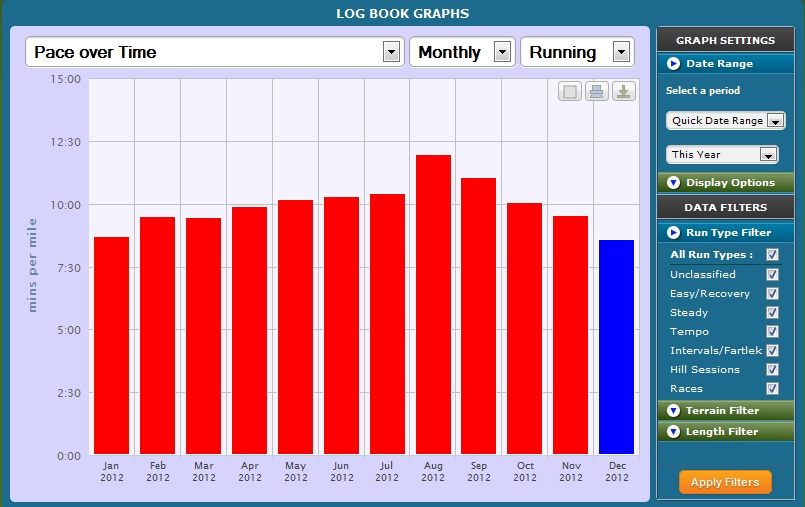Toggle the Easy/Recovery checkbox
805x507 pixels.
(x=772, y=293)
